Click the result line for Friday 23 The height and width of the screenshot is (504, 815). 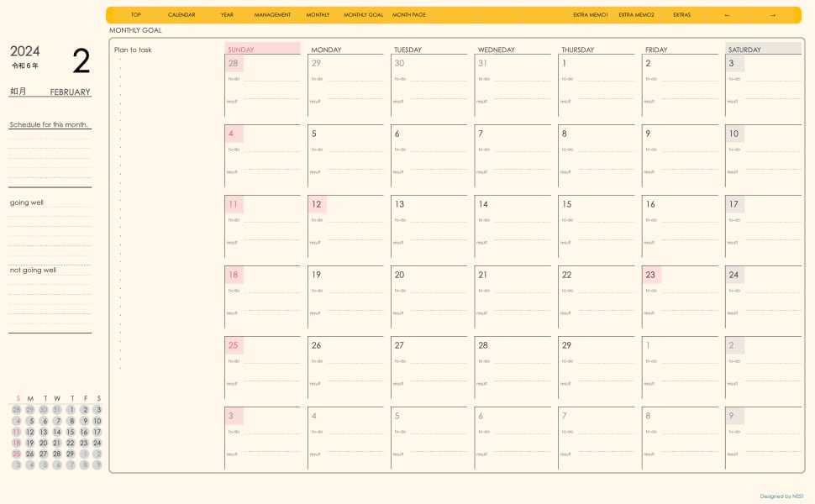click(688, 313)
